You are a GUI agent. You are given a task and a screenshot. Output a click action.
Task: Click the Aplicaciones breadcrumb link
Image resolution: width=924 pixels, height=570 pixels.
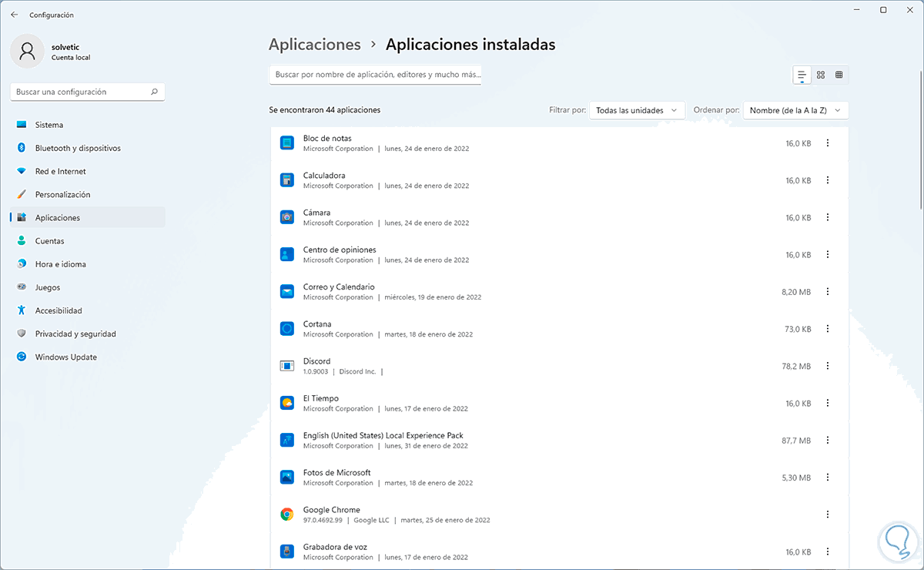315,45
